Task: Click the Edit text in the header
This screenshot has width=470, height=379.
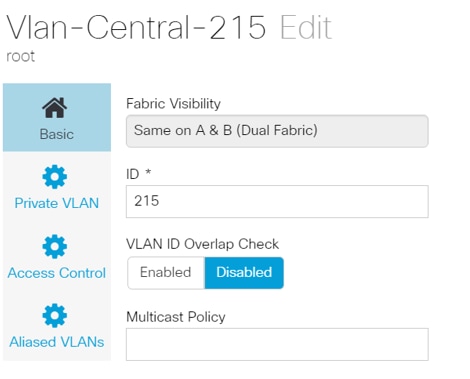Action: point(306,28)
